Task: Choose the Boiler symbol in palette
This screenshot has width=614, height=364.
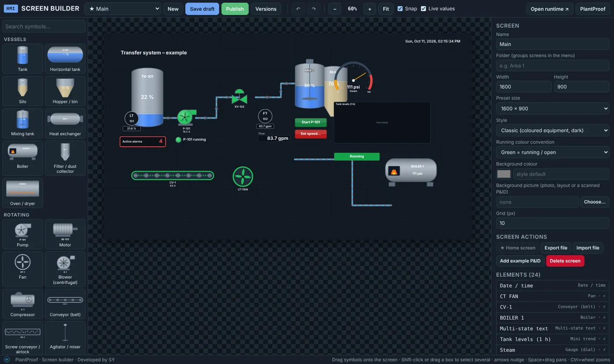Action: (22, 158)
